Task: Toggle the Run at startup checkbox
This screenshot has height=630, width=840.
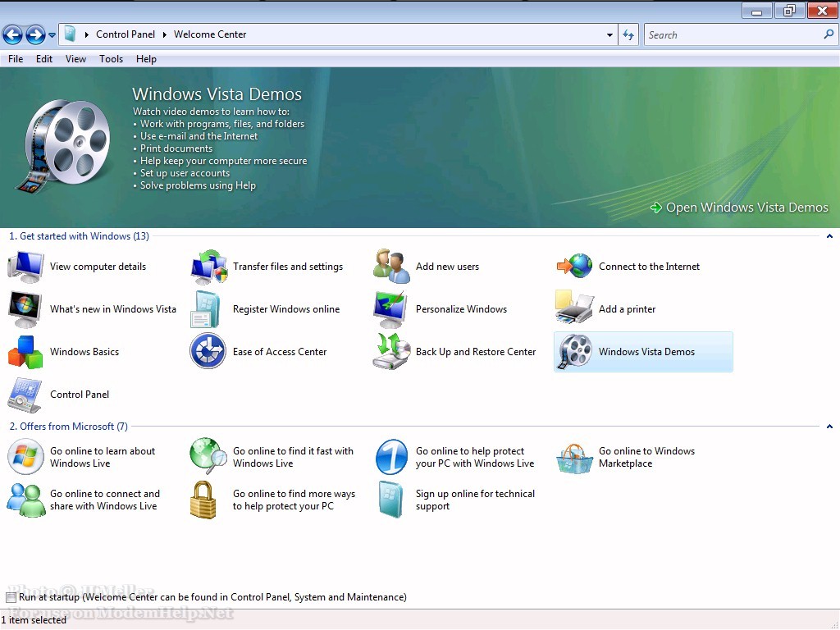Action: pos(11,597)
